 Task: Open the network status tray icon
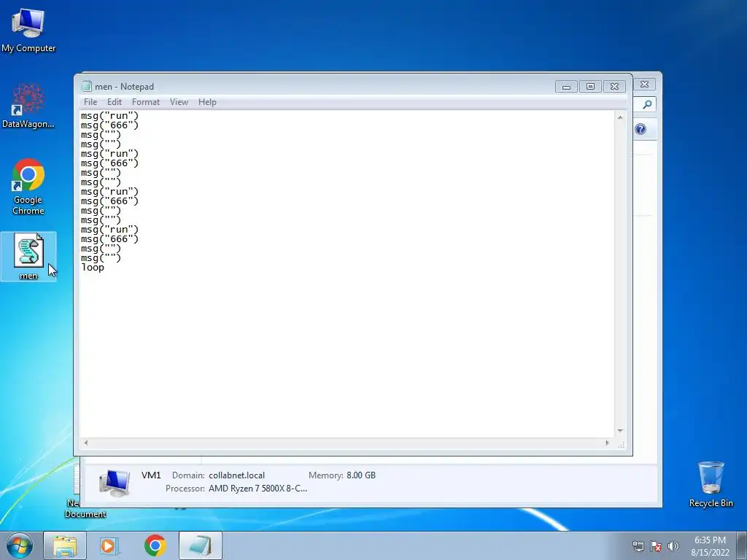coord(638,546)
